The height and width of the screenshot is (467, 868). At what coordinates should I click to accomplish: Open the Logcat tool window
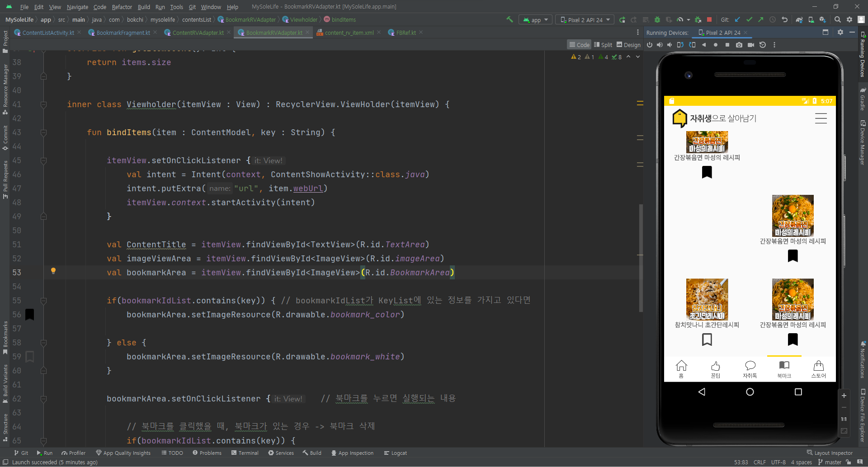pyautogui.click(x=396, y=453)
